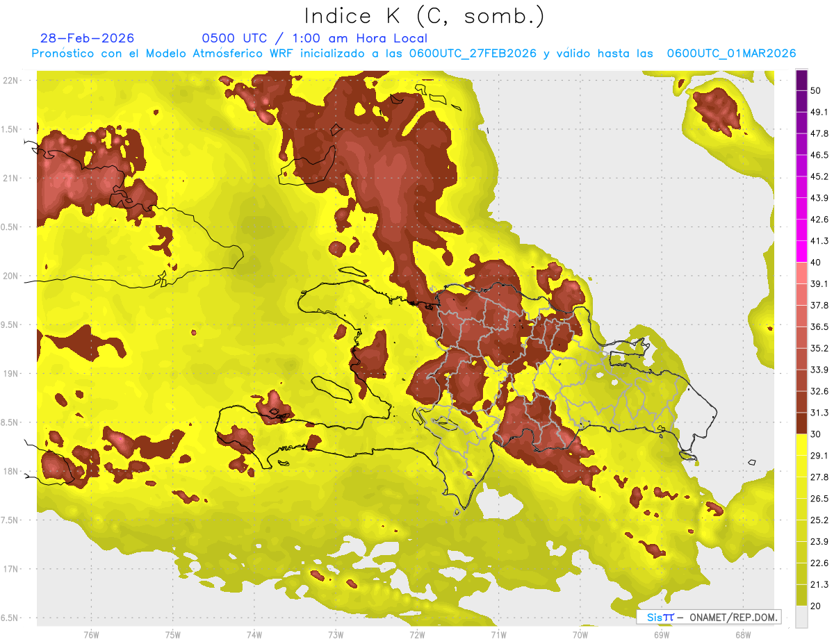Image resolution: width=834 pixels, height=644 pixels.
Task: Click the legend value '32.6'
Action: tap(819, 391)
